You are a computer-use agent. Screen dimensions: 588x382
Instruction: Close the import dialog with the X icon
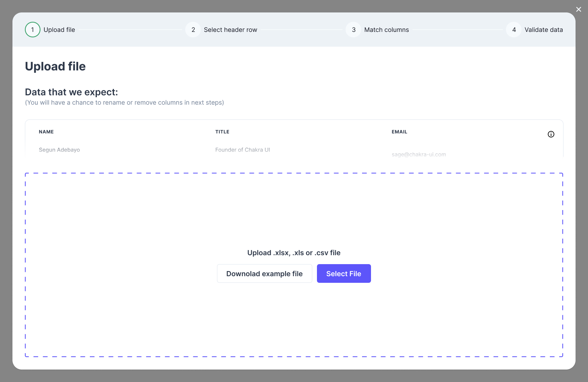(579, 9)
